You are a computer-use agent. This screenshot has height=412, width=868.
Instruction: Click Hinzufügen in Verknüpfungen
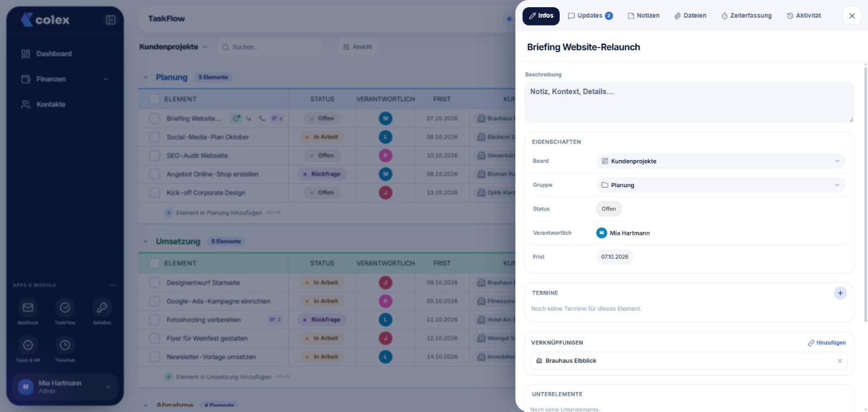(x=827, y=343)
